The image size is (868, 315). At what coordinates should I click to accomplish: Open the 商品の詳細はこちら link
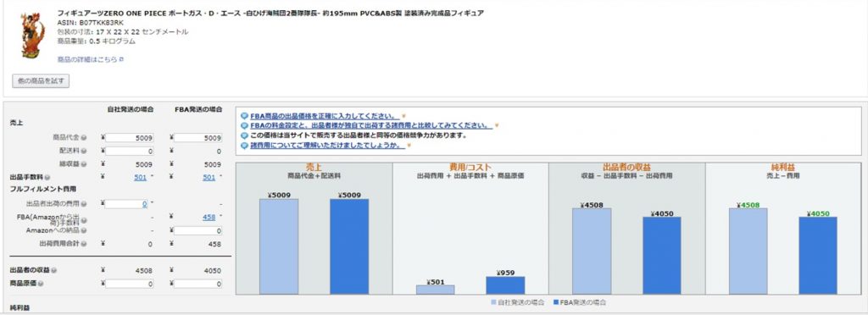[90, 59]
